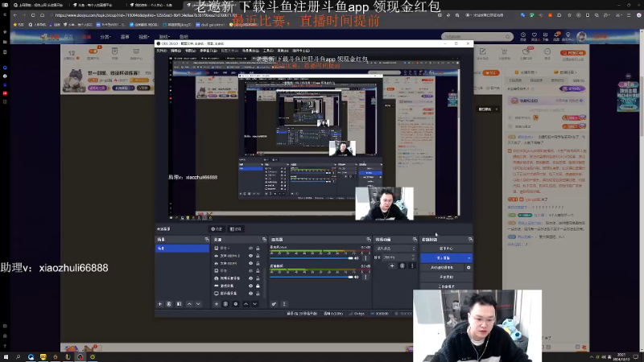Unlock the game capture source
Image resolution: width=644 pixels, height=362 pixels.
click(258, 286)
